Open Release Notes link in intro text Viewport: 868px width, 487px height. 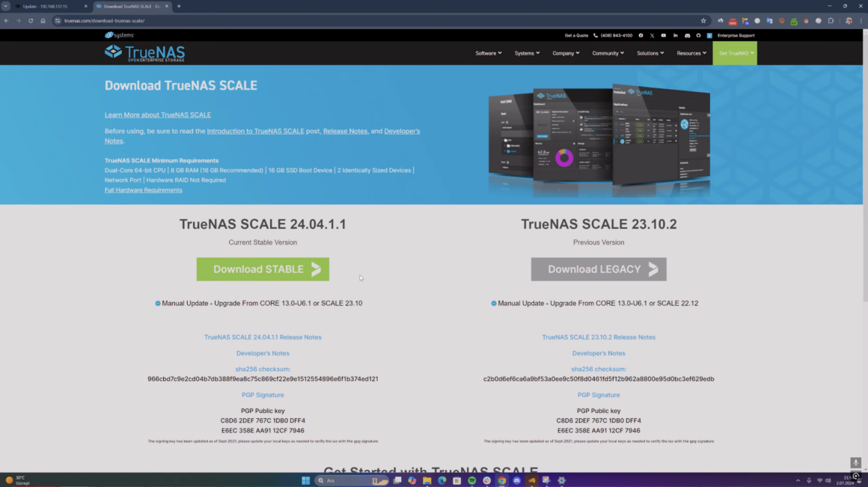pyautogui.click(x=346, y=131)
